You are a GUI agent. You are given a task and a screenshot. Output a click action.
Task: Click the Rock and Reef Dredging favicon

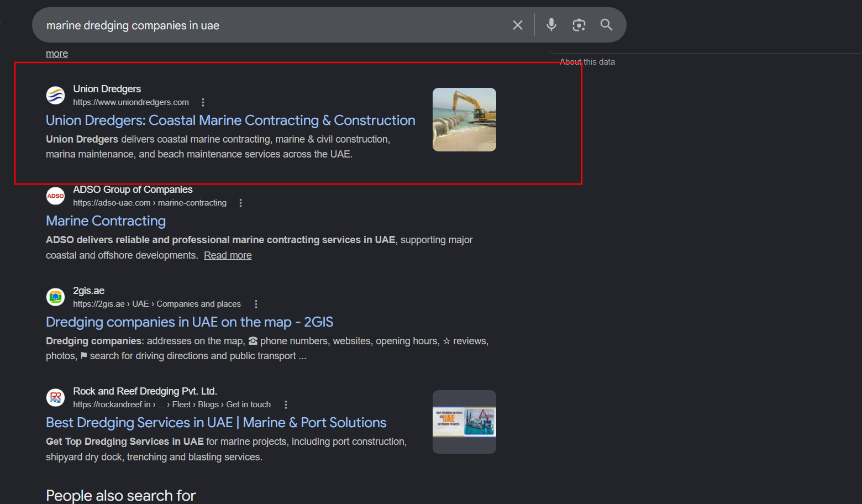pos(55,397)
